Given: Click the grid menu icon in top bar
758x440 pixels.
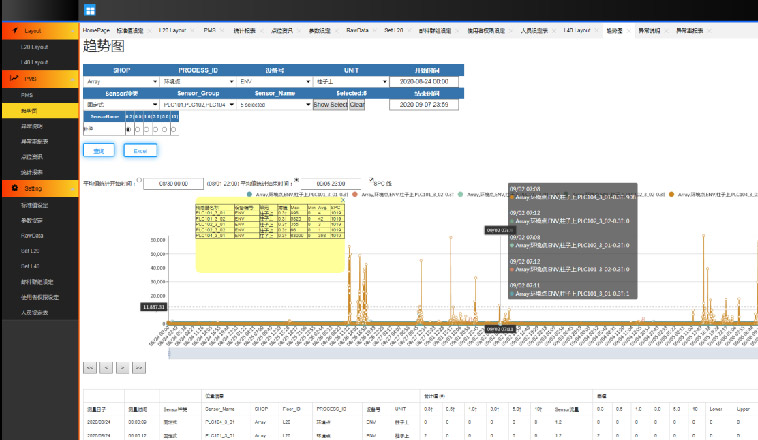Looking at the screenshot, I should pos(90,9).
